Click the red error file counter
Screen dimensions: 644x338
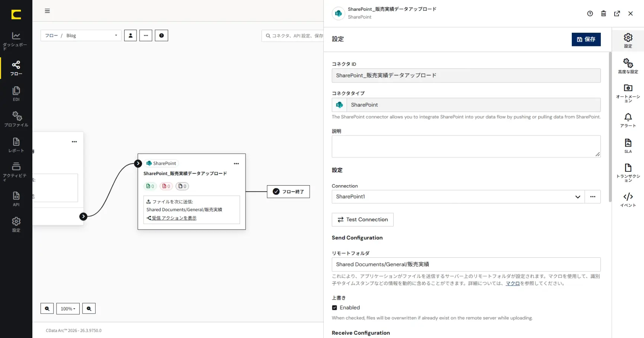166,186
